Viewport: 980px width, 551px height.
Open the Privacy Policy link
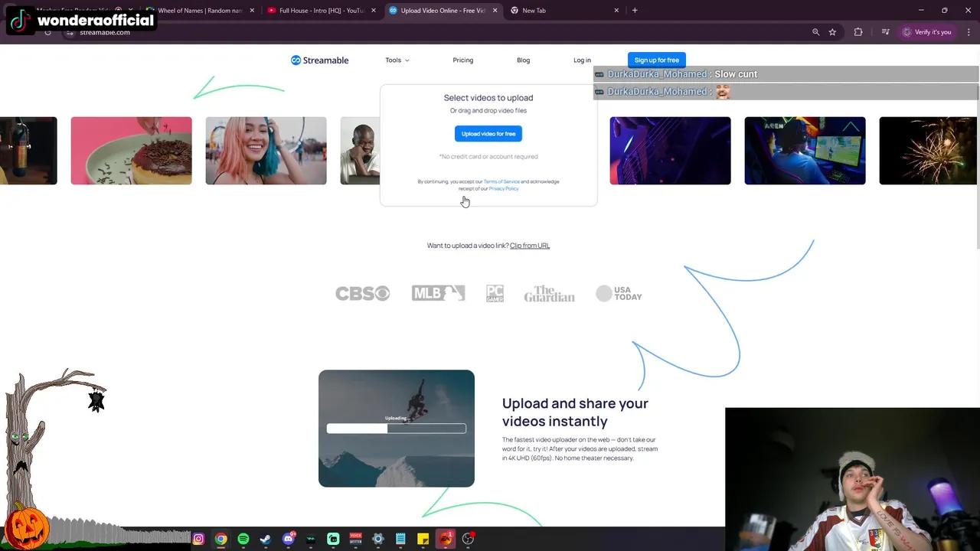tap(504, 188)
